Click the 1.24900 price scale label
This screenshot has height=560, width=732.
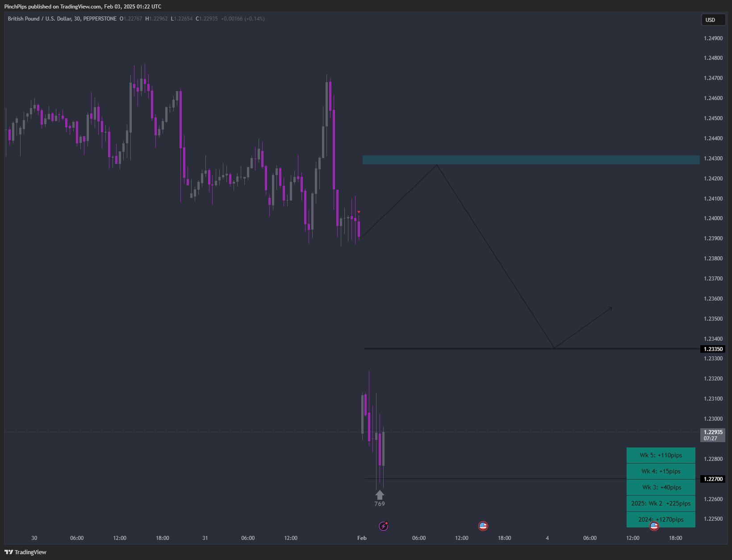[x=713, y=38]
